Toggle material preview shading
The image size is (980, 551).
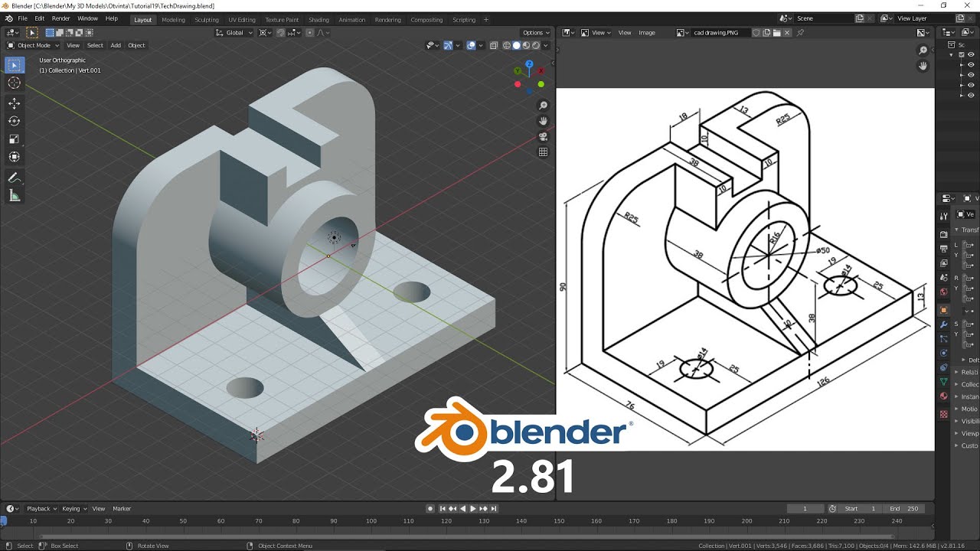click(x=526, y=45)
